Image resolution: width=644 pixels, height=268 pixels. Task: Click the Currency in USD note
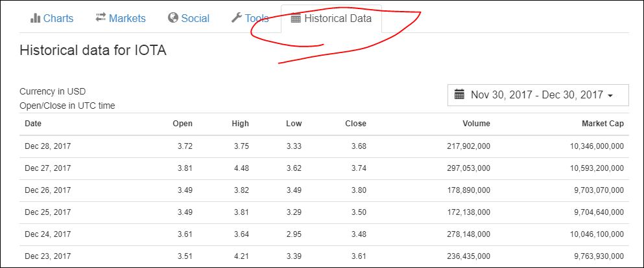pos(53,91)
